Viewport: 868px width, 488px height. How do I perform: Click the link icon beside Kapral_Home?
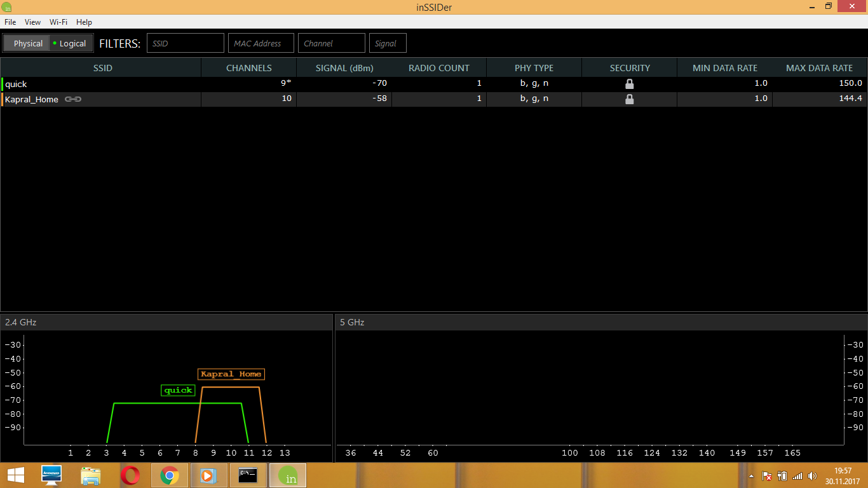pos(73,99)
